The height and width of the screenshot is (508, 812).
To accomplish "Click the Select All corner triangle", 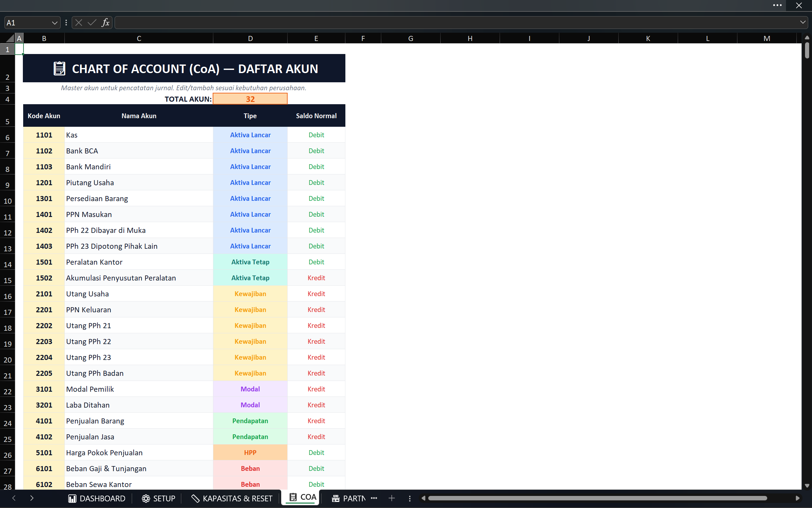I will 10,38.
